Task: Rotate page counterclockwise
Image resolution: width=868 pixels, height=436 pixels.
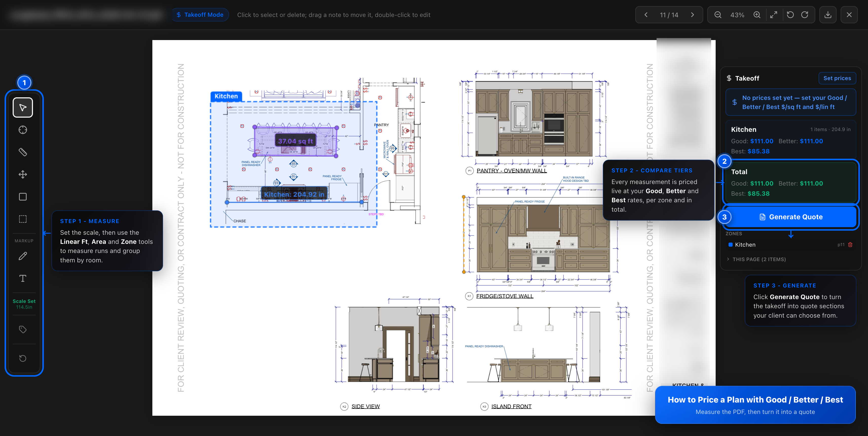Action: 790,15
